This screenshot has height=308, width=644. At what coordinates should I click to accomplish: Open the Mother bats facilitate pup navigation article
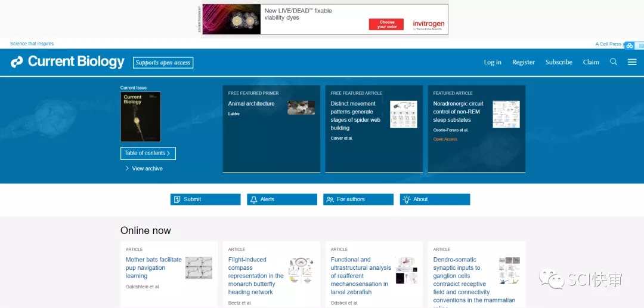coord(153,268)
